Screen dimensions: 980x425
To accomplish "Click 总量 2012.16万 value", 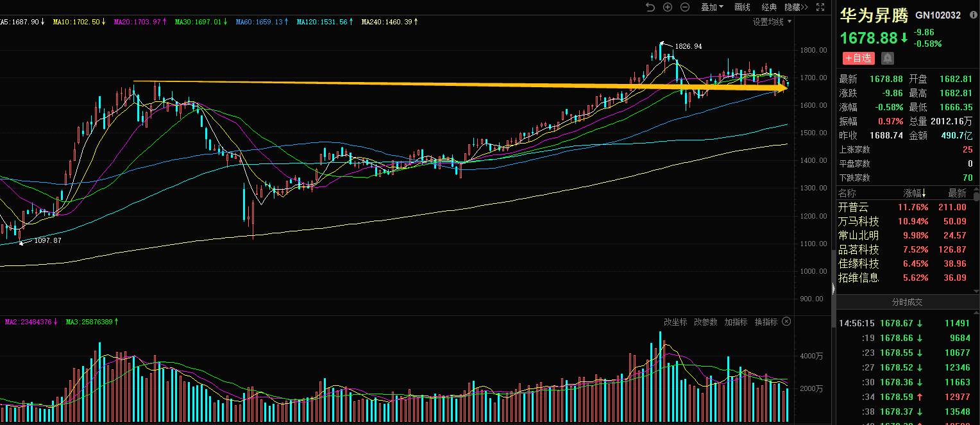I will [x=952, y=121].
